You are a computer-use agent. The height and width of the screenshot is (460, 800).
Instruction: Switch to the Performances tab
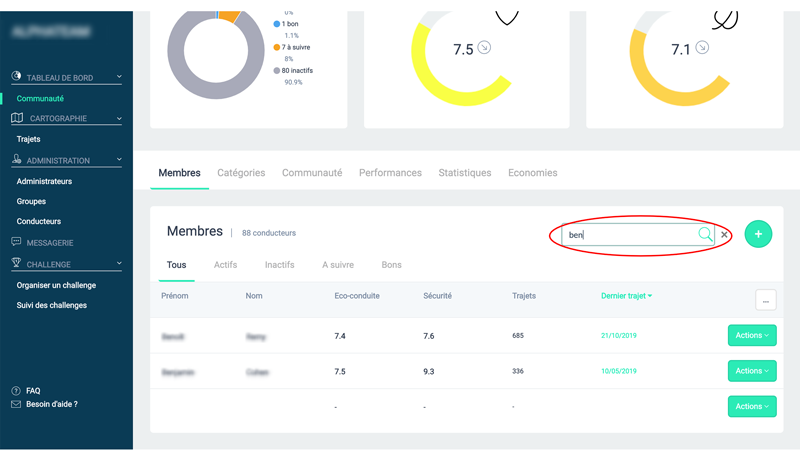pyautogui.click(x=390, y=173)
